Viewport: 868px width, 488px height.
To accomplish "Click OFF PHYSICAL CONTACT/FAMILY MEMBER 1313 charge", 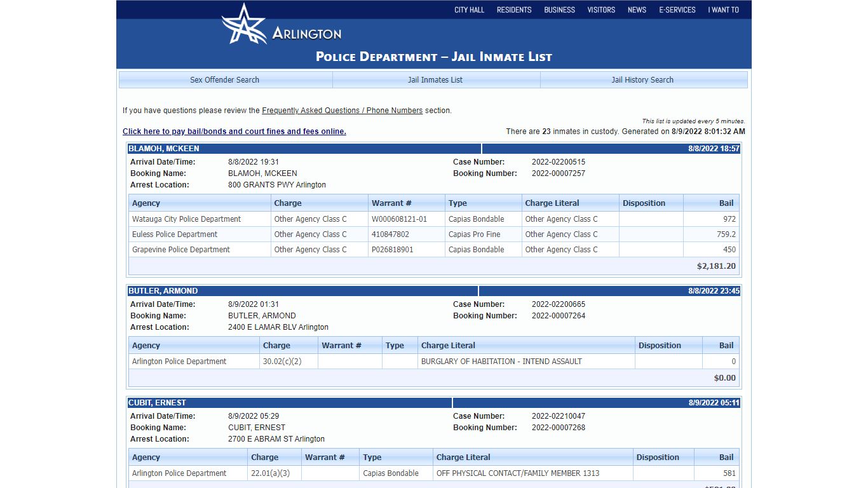I will pyautogui.click(x=518, y=473).
